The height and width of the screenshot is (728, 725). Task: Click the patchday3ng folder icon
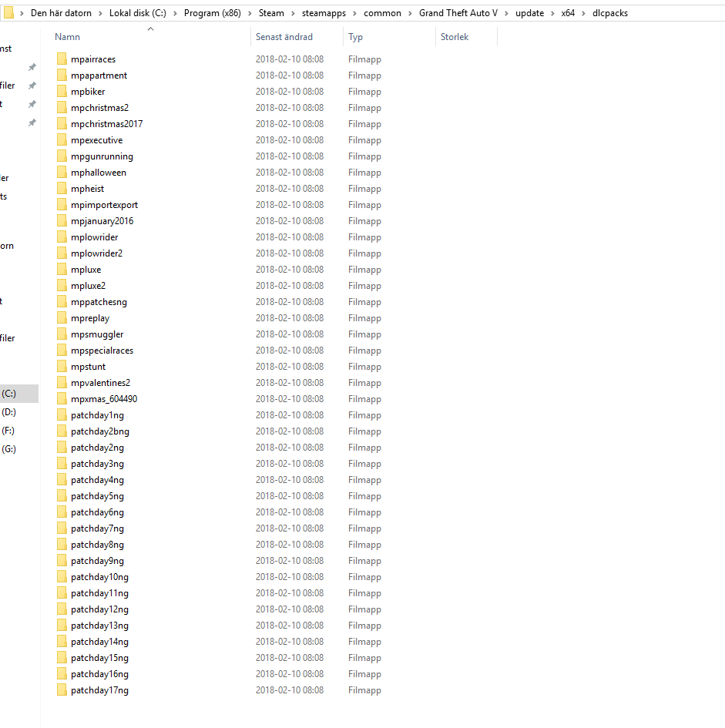[x=62, y=463]
